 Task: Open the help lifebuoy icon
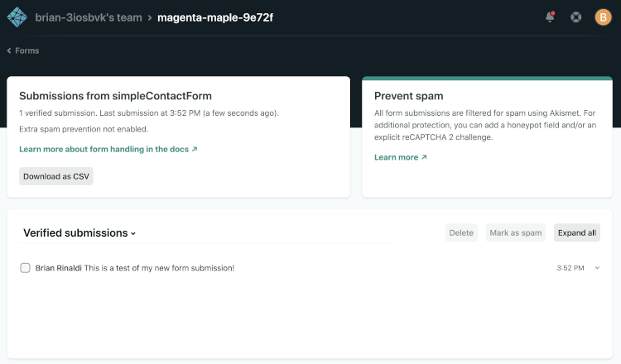click(x=575, y=17)
